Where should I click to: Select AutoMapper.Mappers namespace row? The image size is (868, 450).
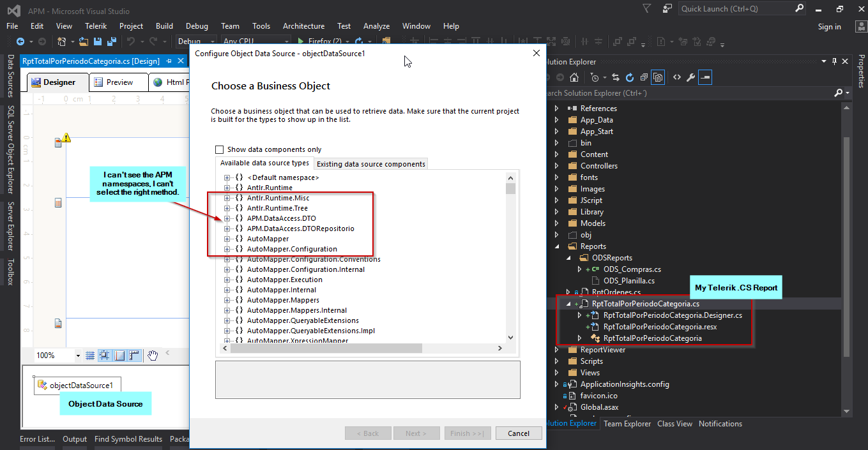283,300
